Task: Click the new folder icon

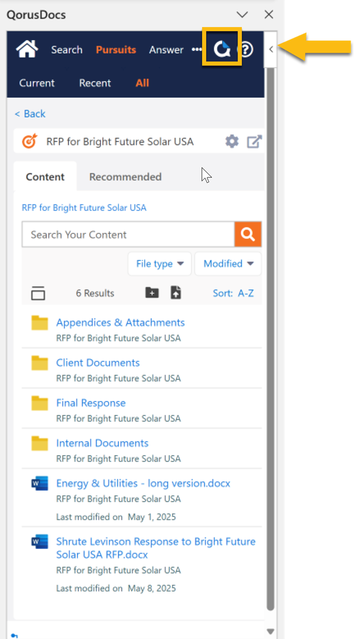Action: (152, 293)
